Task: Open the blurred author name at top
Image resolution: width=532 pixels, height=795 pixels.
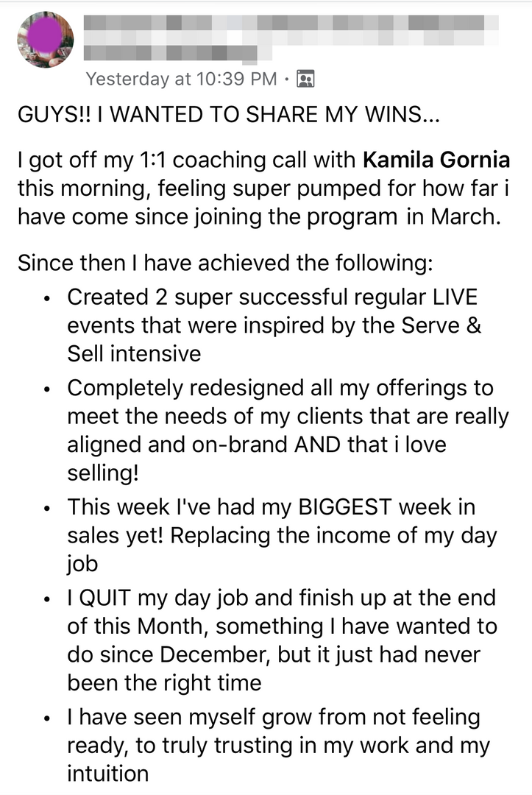Action: coord(291,21)
